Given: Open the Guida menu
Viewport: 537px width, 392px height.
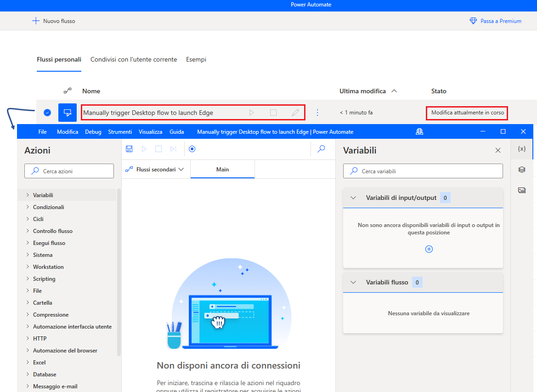Looking at the screenshot, I should tap(177, 131).
